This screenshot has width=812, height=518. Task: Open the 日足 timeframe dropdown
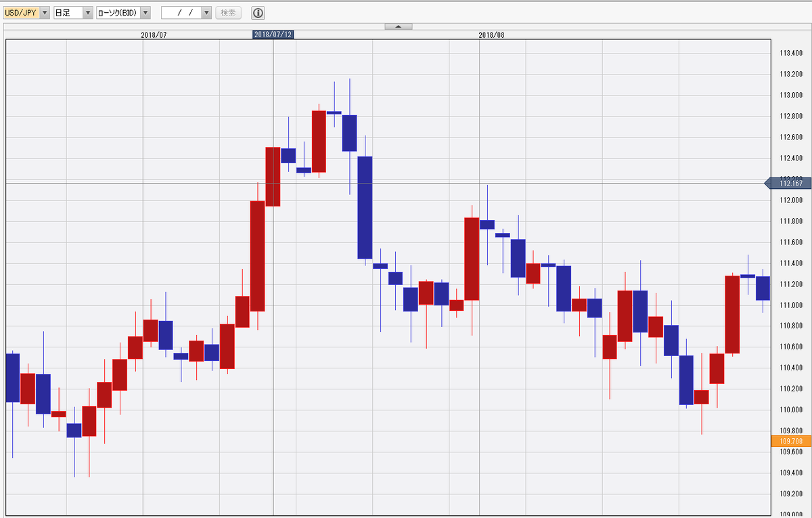73,13
